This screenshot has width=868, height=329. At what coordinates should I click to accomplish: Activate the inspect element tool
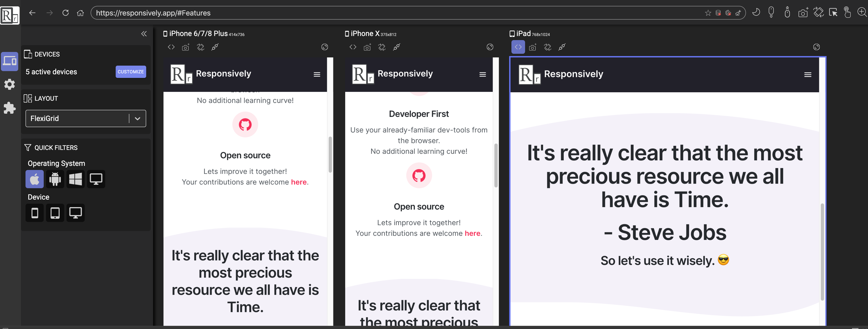point(833,12)
